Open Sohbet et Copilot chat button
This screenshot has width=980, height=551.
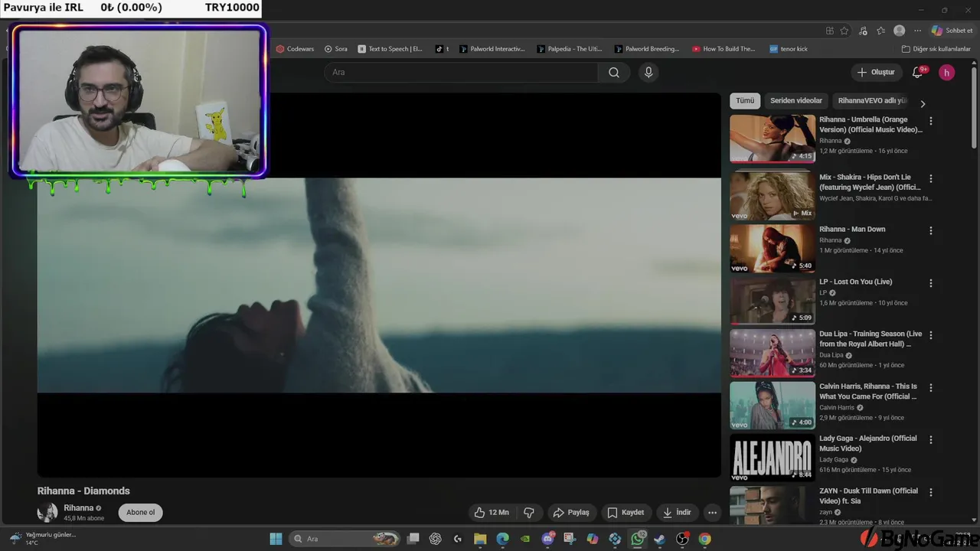952,31
